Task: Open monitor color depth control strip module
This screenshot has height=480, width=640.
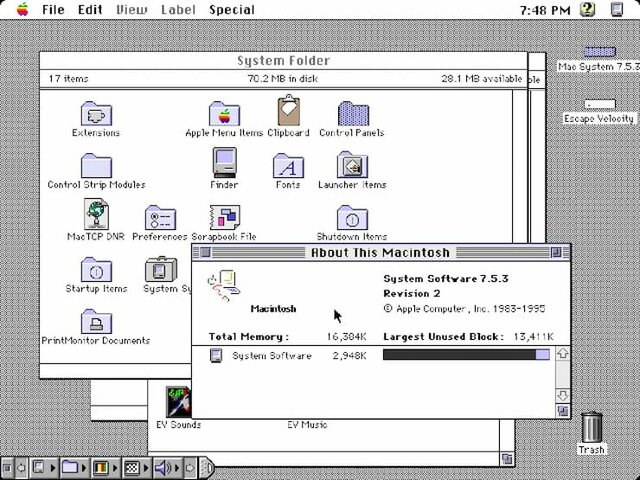Action: 105,467
